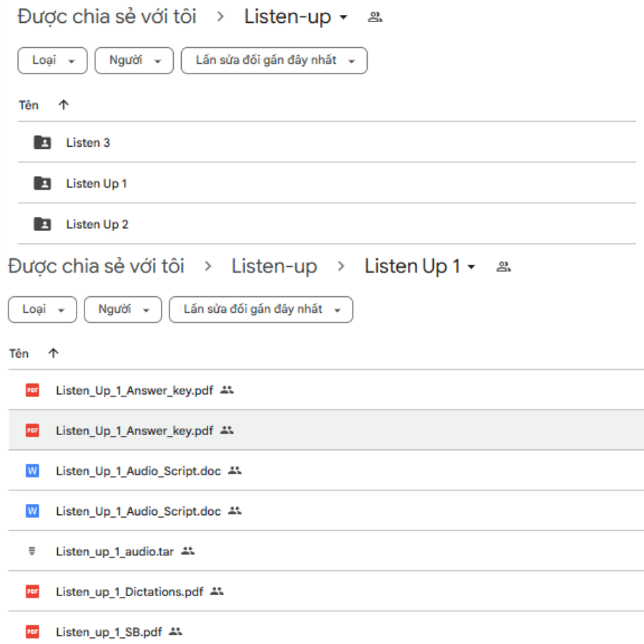The height and width of the screenshot is (644, 644).
Task: Click the archive icon for Listen_up_1_audio.tar
Action: click(x=32, y=551)
